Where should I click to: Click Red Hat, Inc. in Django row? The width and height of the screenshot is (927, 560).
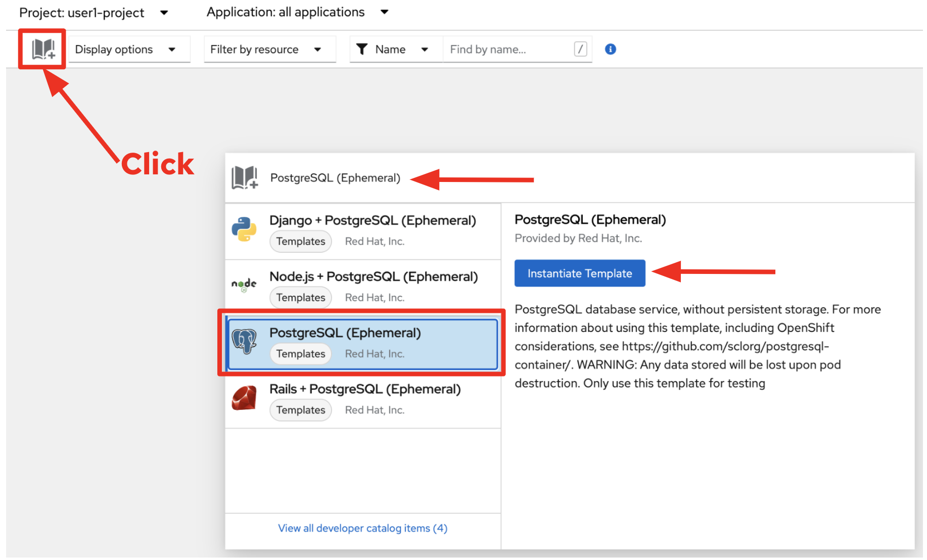click(375, 242)
